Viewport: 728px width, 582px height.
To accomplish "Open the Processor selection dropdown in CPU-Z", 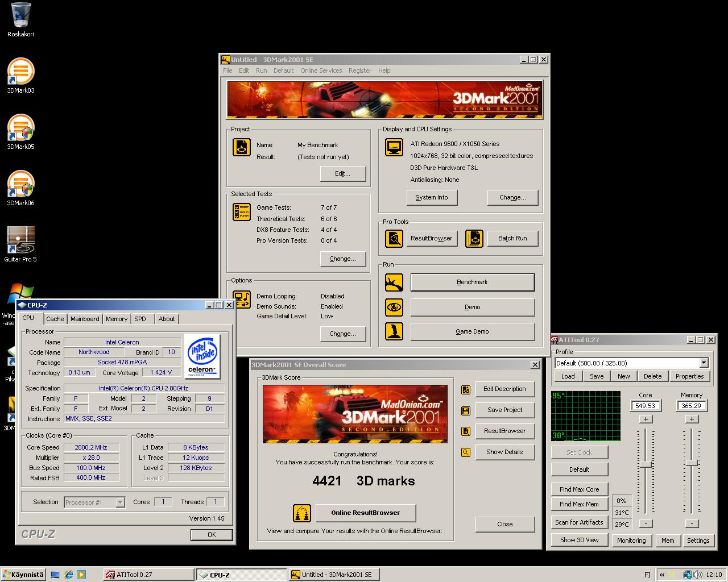I will (x=120, y=502).
